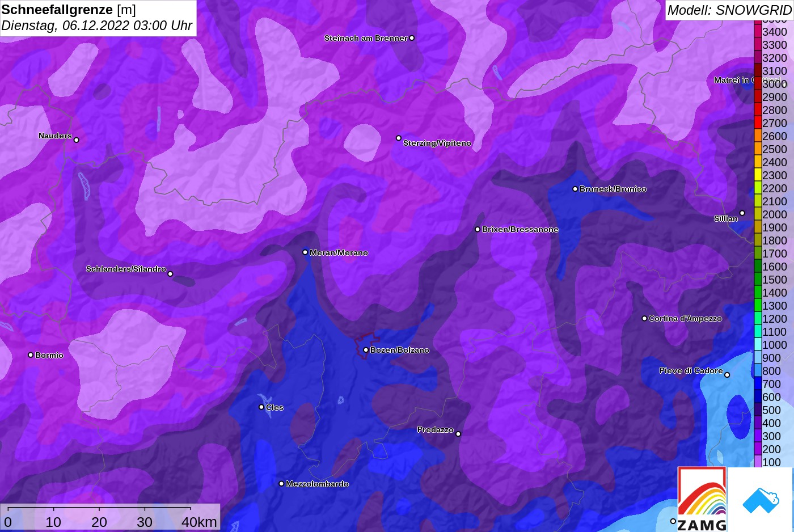This screenshot has width=794, height=532.
Task: Pick the 2300 m yellow legend swatch
Action: click(758, 175)
